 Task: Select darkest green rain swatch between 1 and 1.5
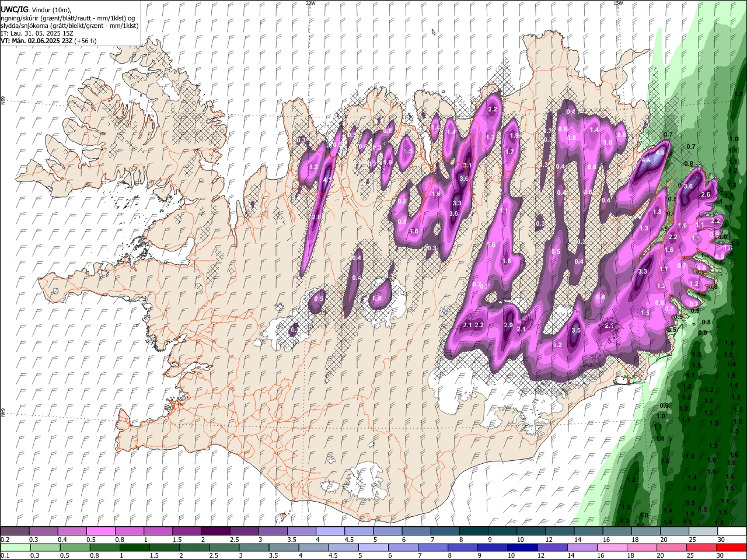(x=134, y=548)
